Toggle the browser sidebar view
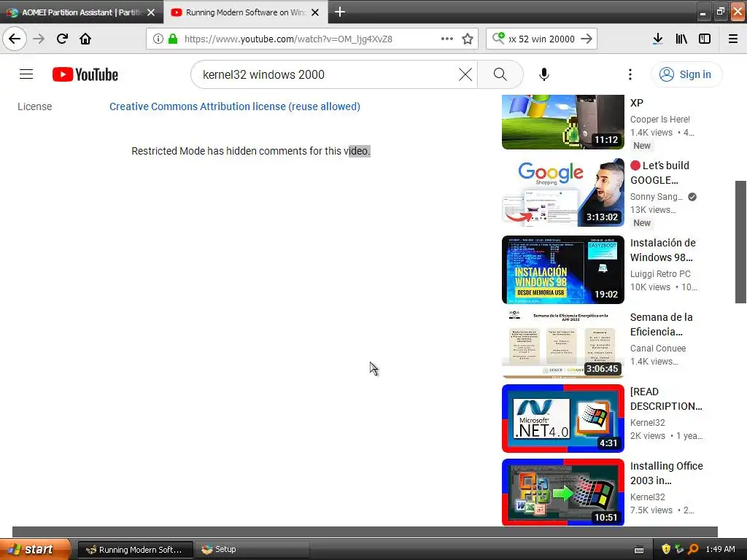747x560 pixels. point(705,39)
